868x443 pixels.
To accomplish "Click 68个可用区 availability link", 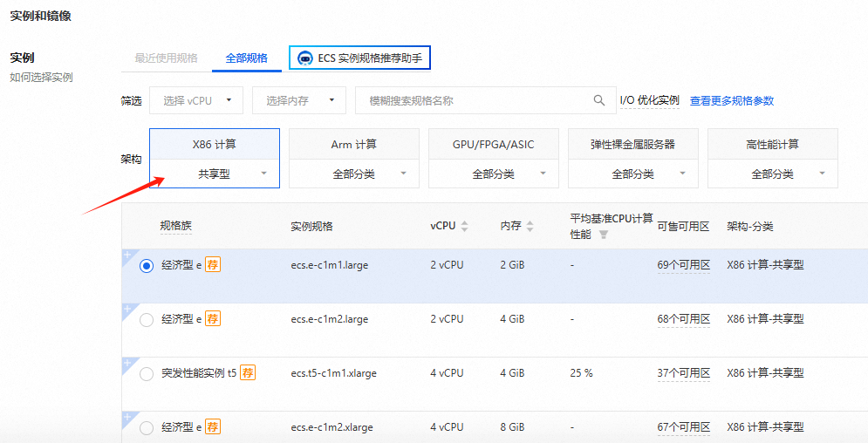I will coord(684,318).
